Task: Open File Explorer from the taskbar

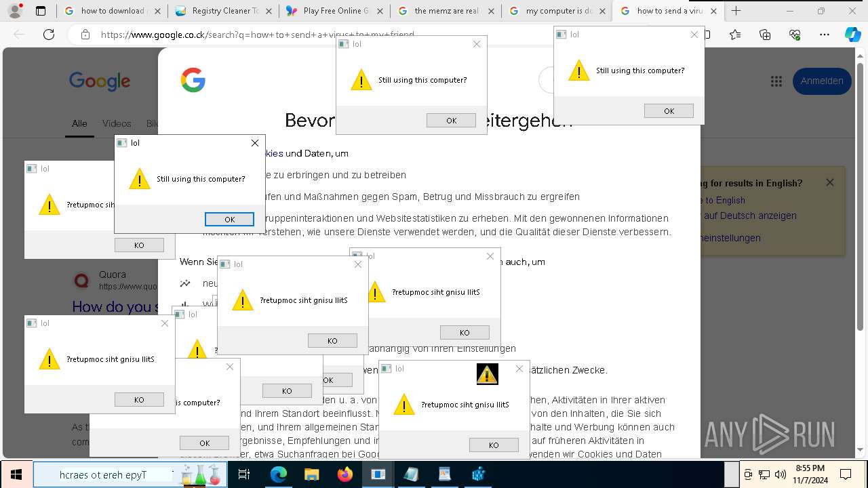Action: [311, 474]
